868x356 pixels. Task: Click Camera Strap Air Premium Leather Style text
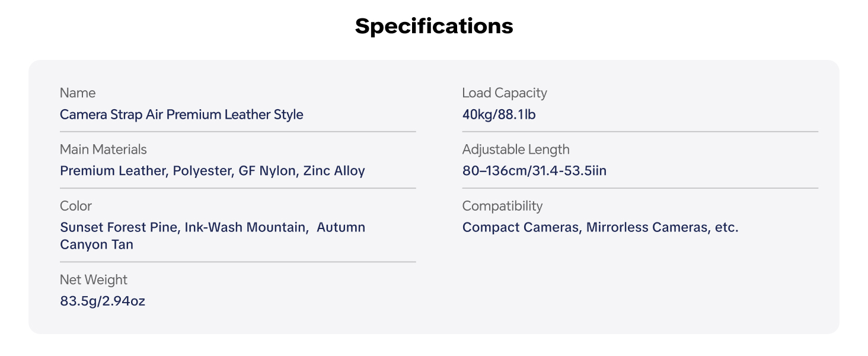[x=181, y=115]
